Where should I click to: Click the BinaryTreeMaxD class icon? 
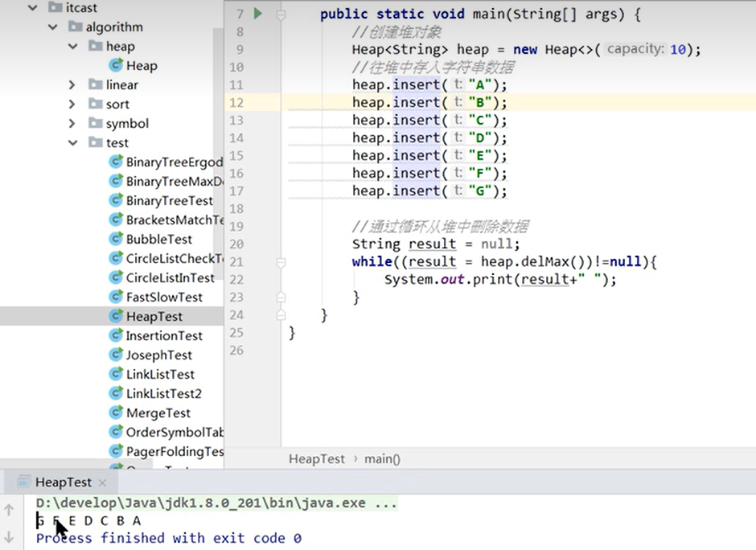116,181
